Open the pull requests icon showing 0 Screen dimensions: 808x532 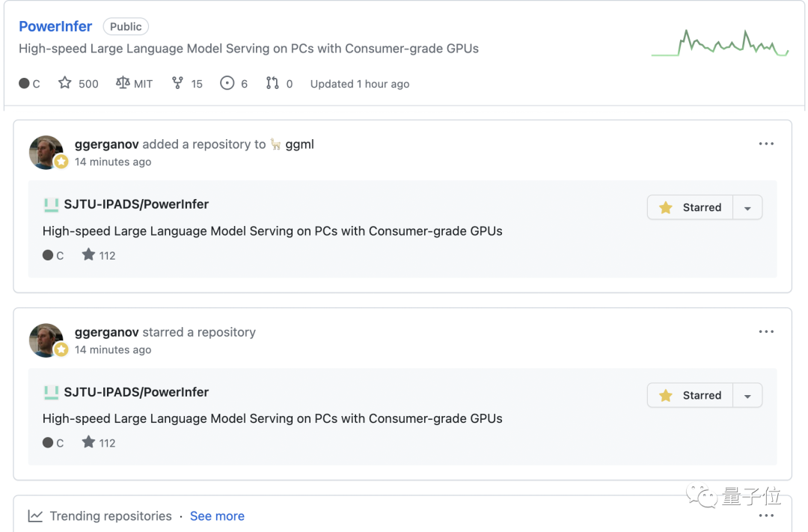point(272,83)
